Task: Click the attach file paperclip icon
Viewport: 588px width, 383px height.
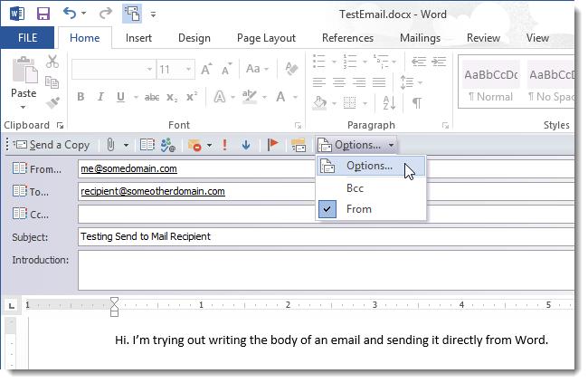Action: pyautogui.click(x=110, y=145)
